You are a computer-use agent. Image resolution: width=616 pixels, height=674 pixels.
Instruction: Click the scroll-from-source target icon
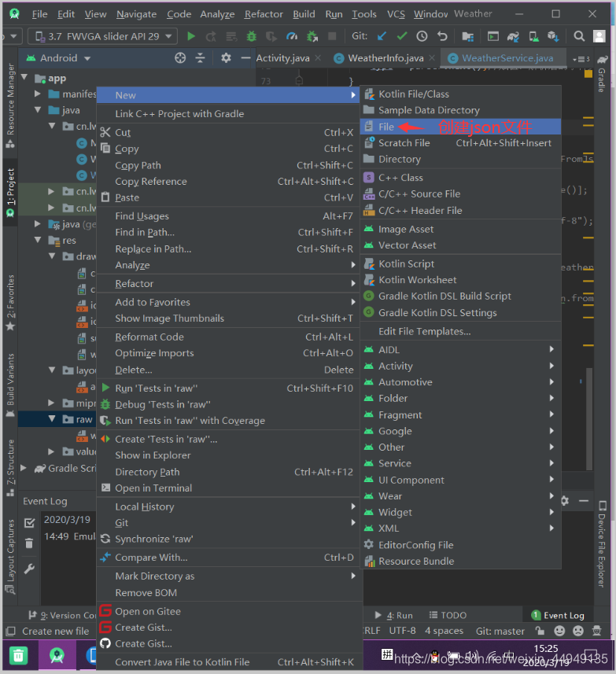[x=180, y=57]
